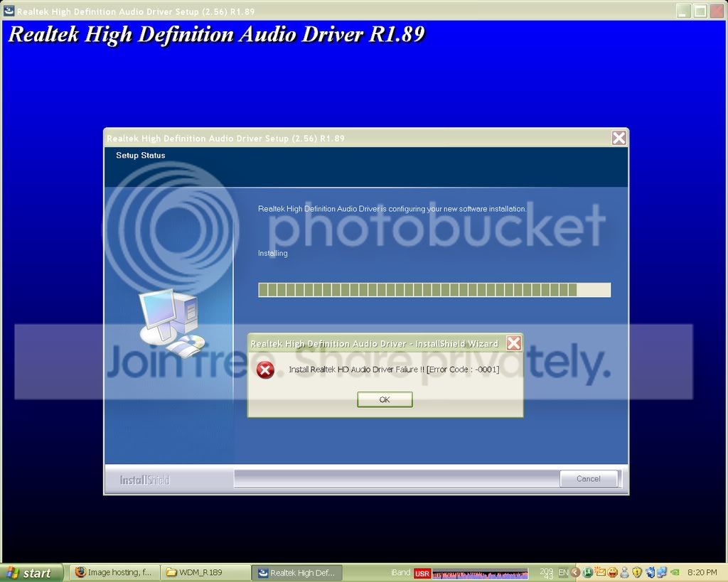The image size is (728, 582).
Task: Open the Yahoo Messenger smiley tray icon
Action: 612,572
